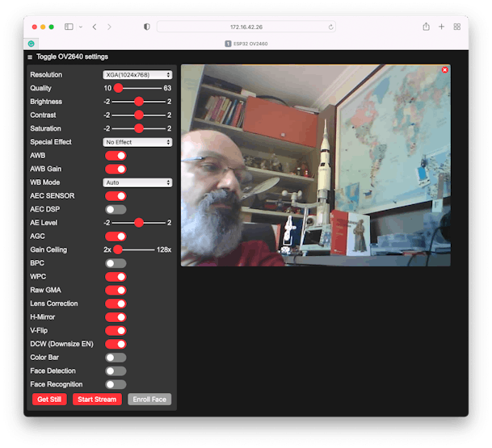Adjust the Contrast slider
492x448 pixels.
(x=139, y=115)
